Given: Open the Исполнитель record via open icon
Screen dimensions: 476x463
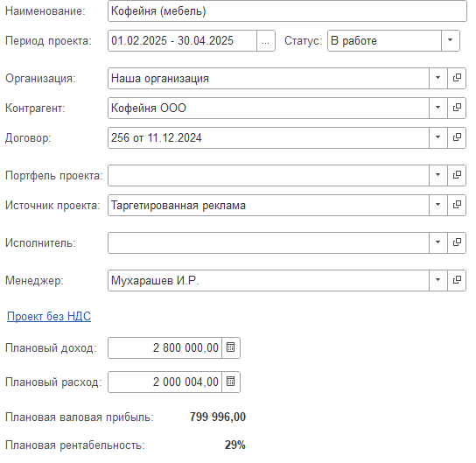Looking at the screenshot, I should (x=457, y=242).
